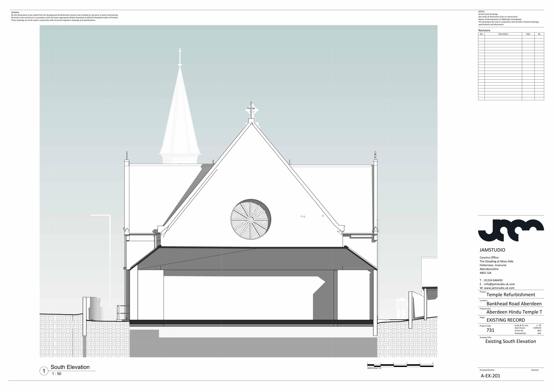Click the stage value 'EXISTING RECORD'

pos(506,320)
